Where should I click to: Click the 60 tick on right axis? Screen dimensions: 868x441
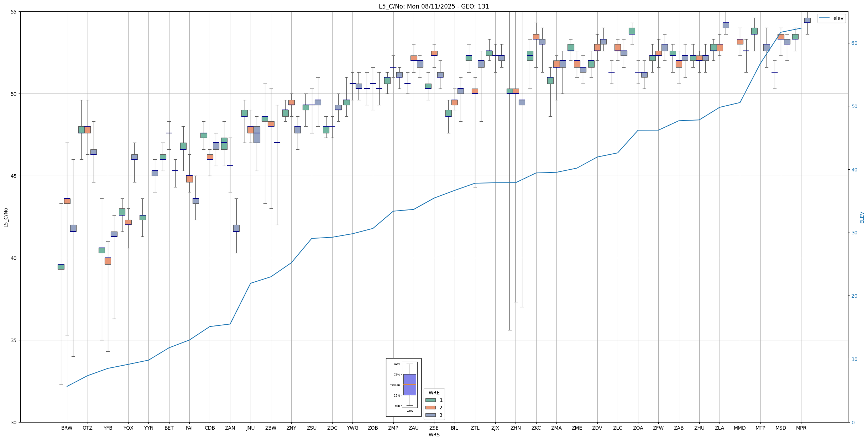[x=854, y=43]
